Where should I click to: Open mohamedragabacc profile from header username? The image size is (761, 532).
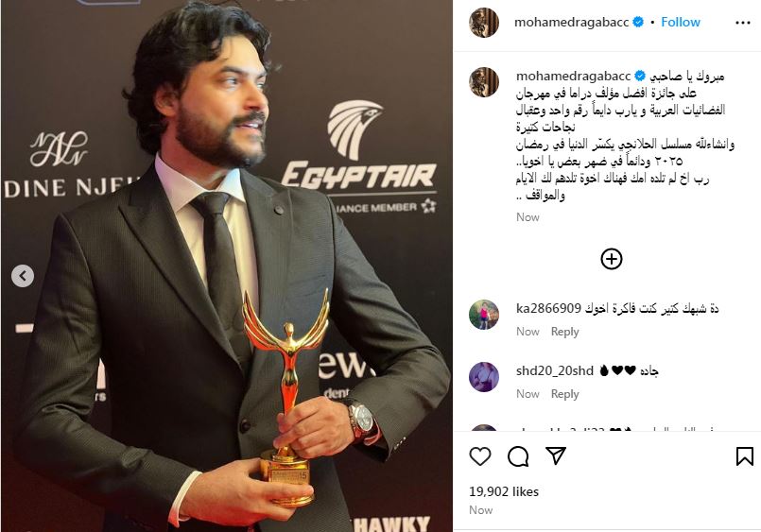[571, 22]
